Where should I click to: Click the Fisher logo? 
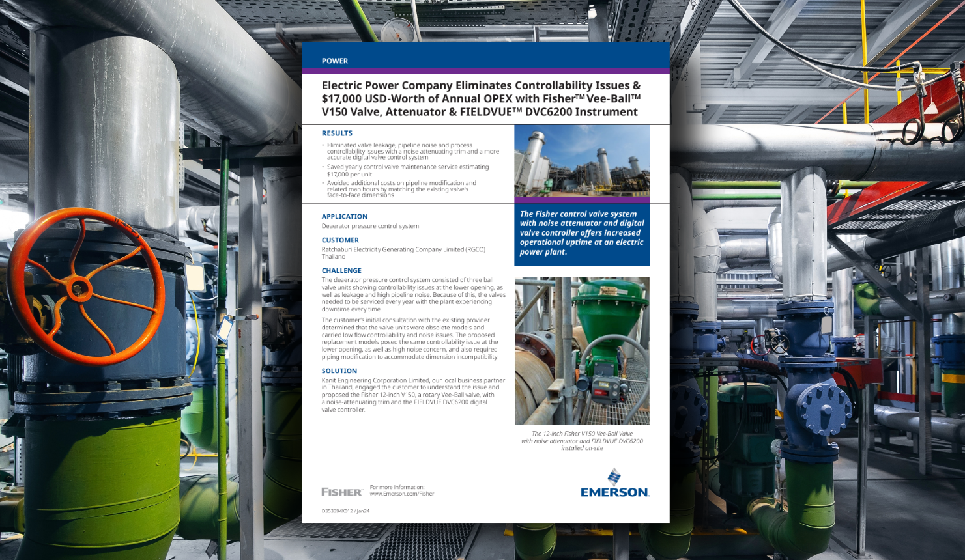click(342, 492)
